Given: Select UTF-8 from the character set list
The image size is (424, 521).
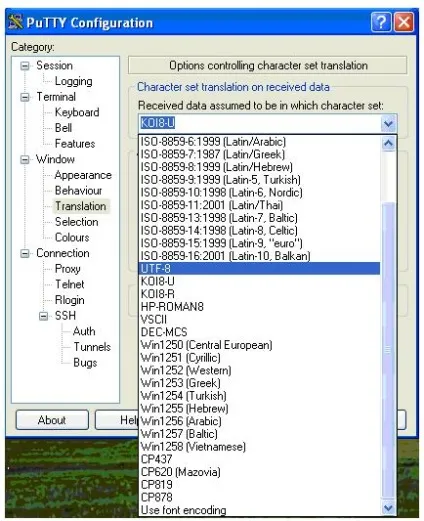Looking at the screenshot, I should tap(259, 269).
